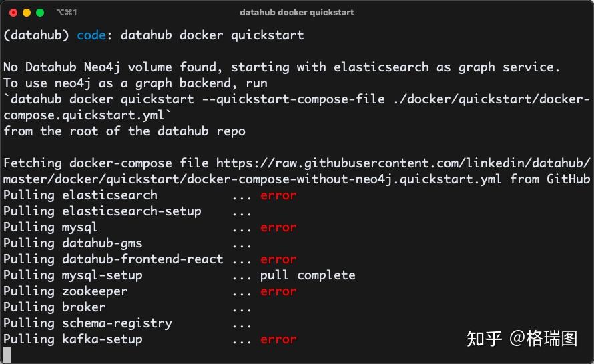The height and width of the screenshot is (364, 594).
Task: Click the red error for zookeeper
Action: point(278,291)
